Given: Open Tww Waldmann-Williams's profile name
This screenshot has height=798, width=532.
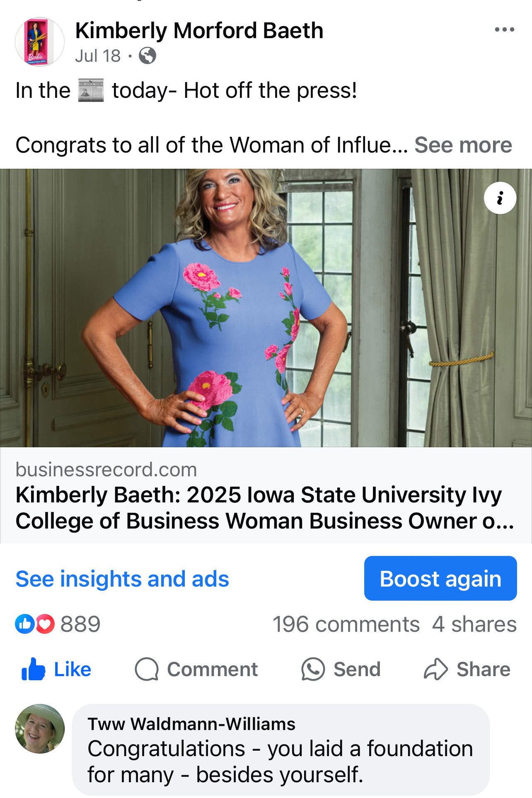Looking at the screenshot, I should 191,724.
